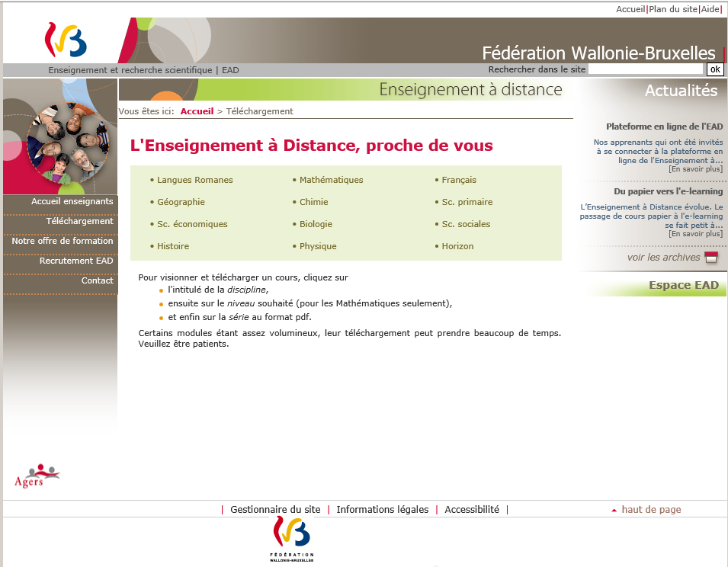Image resolution: width=728 pixels, height=567 pixels.
Task: Open the Contact sidebar menu item
Action: 97,280
